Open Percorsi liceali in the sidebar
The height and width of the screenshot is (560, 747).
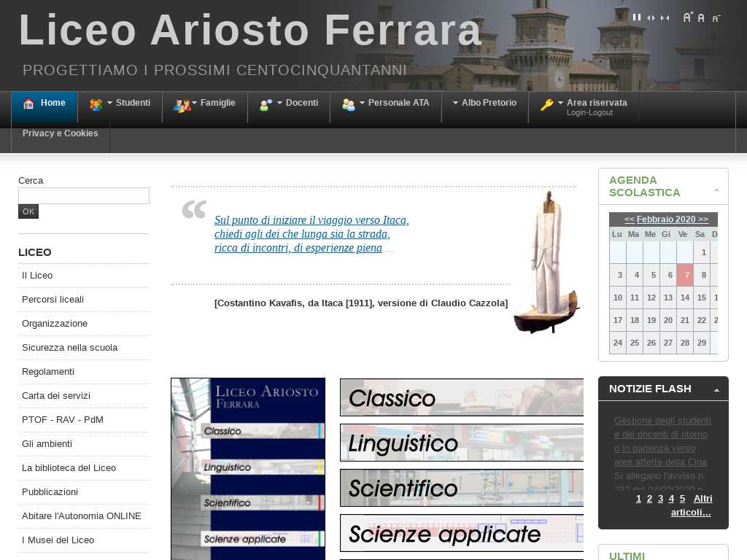53,300
